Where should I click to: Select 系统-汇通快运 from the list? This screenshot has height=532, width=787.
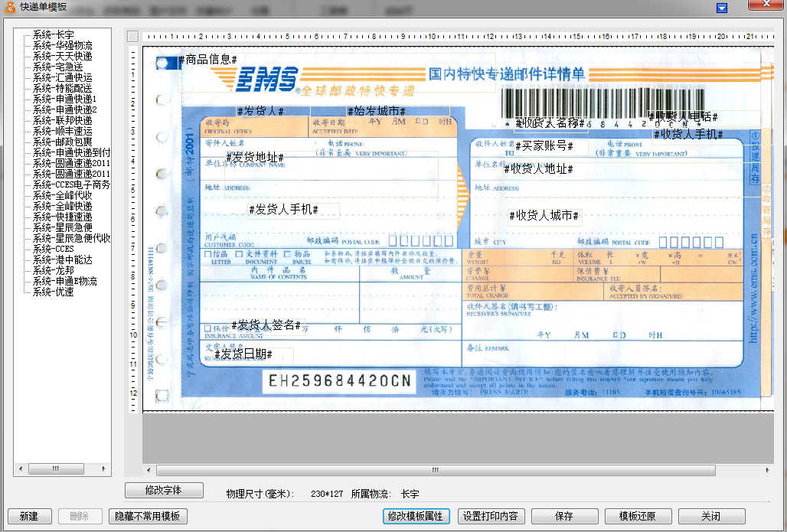[x=62, y=77]
